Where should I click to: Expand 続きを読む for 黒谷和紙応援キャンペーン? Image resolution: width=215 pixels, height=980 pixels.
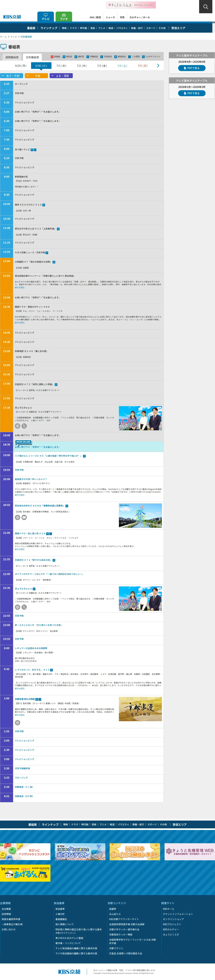click(x=20, y=288)
